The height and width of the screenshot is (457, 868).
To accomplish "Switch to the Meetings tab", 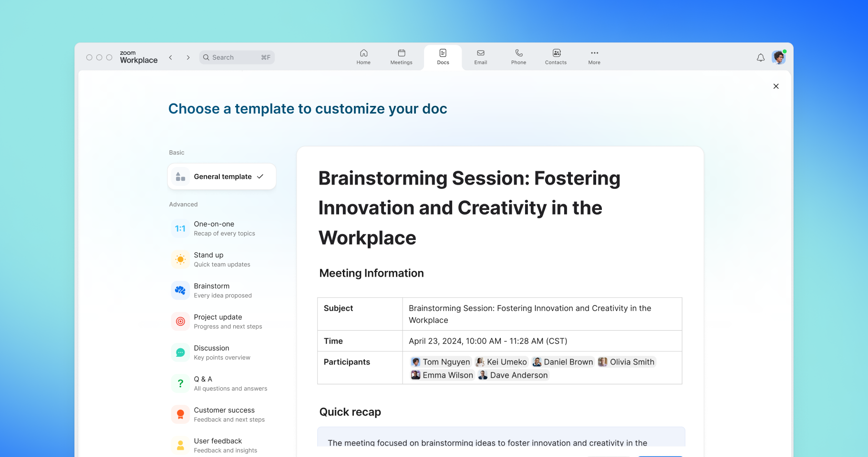I will pos(401,57).
